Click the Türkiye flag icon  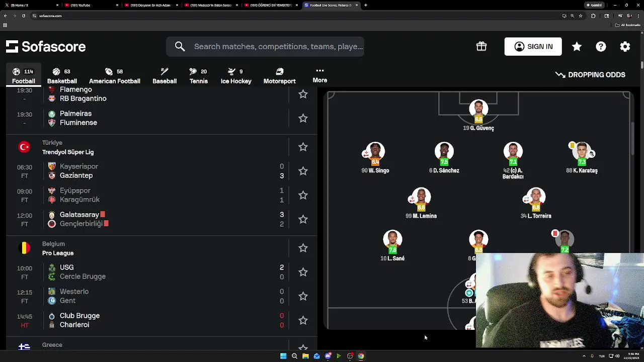point(24,147)
